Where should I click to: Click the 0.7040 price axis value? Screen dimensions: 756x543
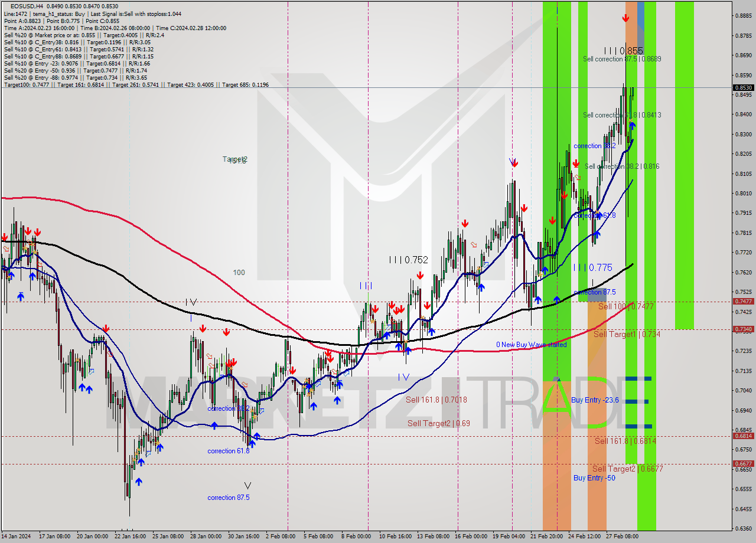coord(743,390)
